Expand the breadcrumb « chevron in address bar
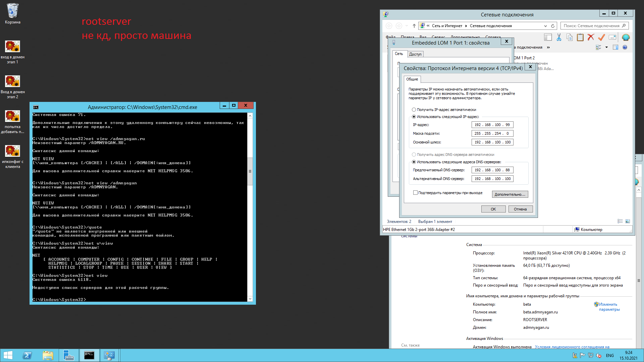644x362 pixels. (x=428, y=26)
